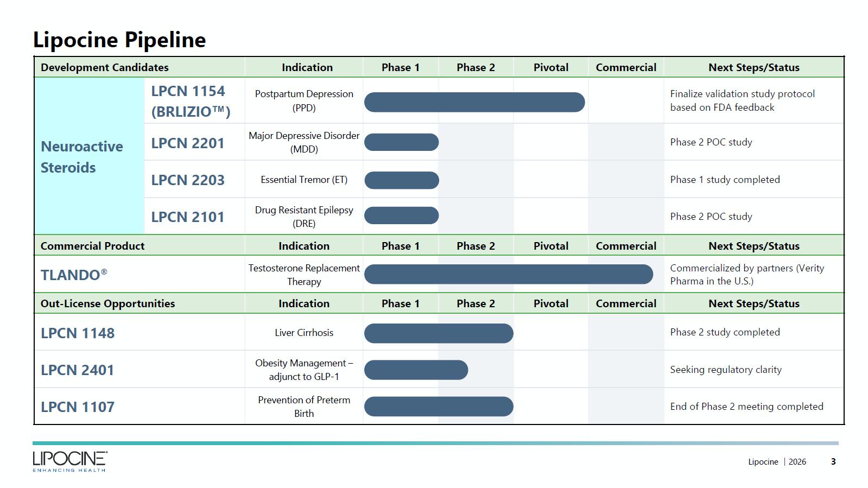Select the "Major Depressive Disorder (MDD)" indication
868x488 pixels.
(x=304, y=142)
